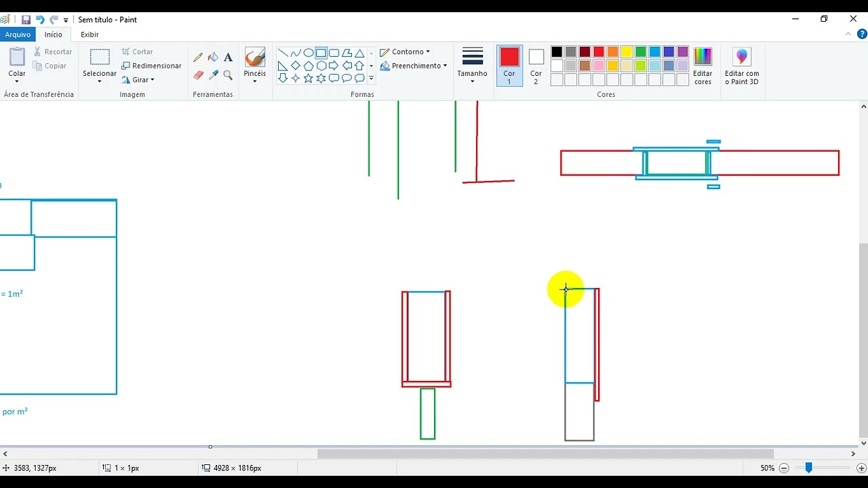Open the Contorno outline dropdown
The height and width of the screenshot is (488, 868).
(x=405, y=52)
